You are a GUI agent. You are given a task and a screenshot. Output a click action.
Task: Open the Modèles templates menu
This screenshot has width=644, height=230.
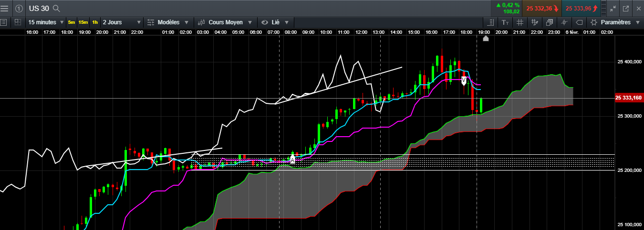click(168, 22)
